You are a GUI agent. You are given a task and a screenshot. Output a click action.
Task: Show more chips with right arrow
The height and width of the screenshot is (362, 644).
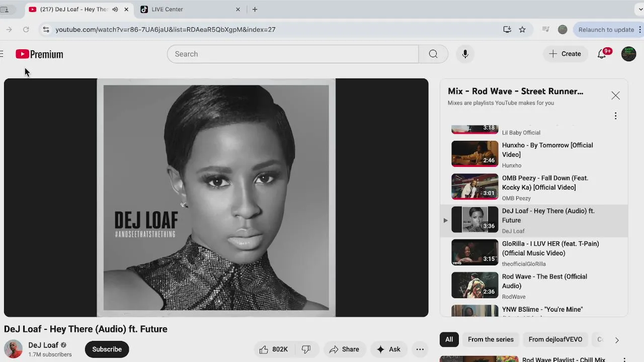click(617, 340)
